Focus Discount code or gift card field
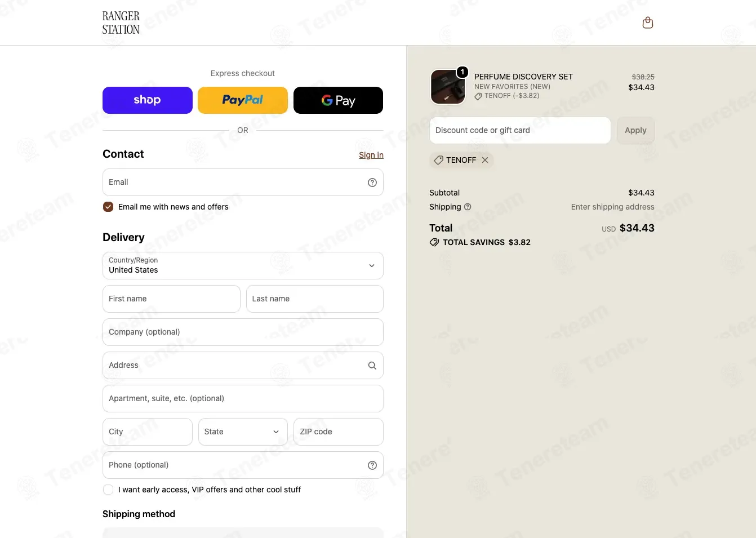Image resolution: width=756 pixels, height=538 pixels. tap(520, 130)
